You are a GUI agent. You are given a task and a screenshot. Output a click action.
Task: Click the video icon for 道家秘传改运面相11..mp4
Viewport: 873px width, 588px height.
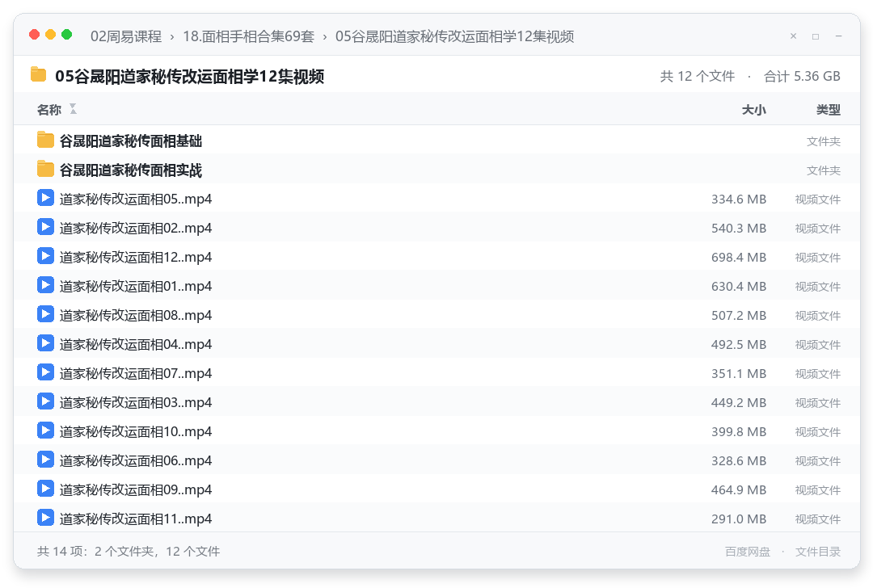click(45, 518)
